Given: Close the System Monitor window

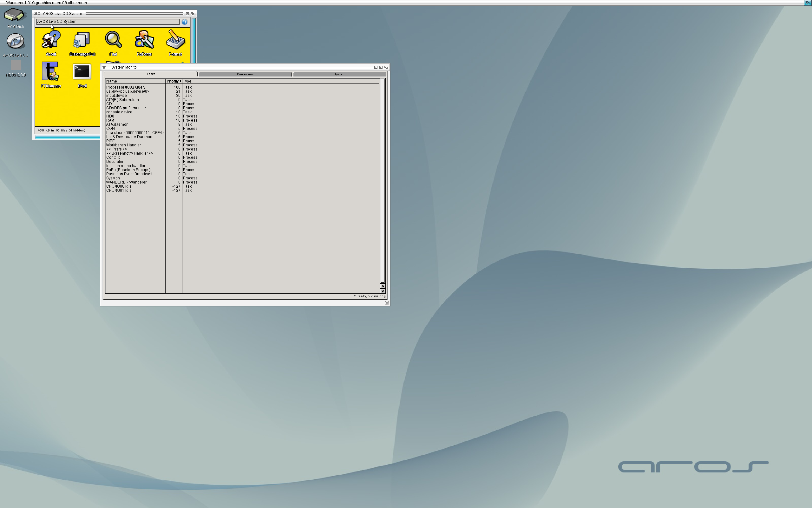Looking at the screenshot, I should [x=104, y=67].
